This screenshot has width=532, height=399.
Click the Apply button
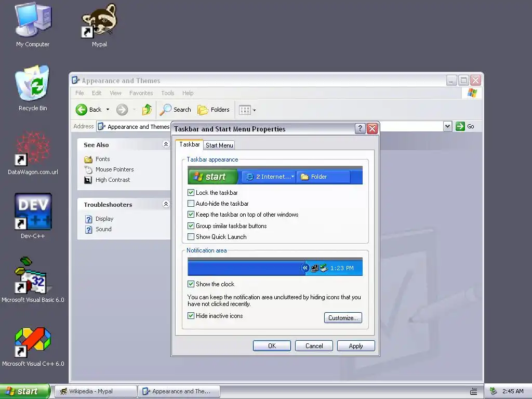[356, 345]
